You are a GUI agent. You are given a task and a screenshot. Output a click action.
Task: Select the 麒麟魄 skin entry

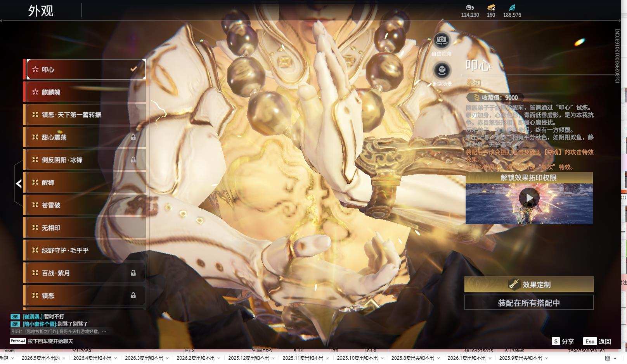point(85,92)
